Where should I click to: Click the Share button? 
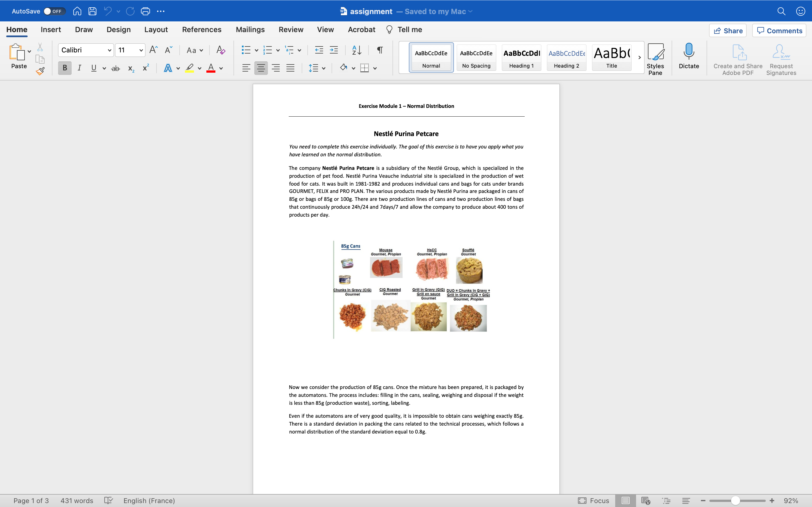pos(728,30)
